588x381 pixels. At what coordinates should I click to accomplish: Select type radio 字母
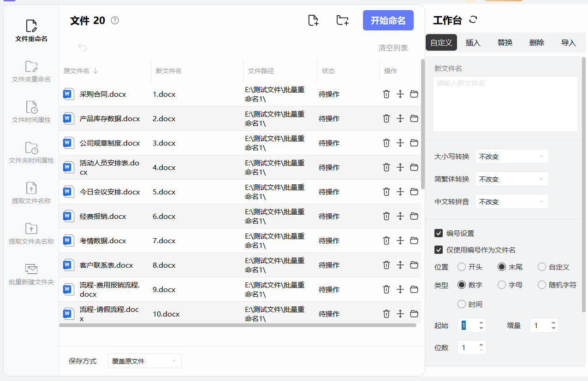(x=501, y=285)
